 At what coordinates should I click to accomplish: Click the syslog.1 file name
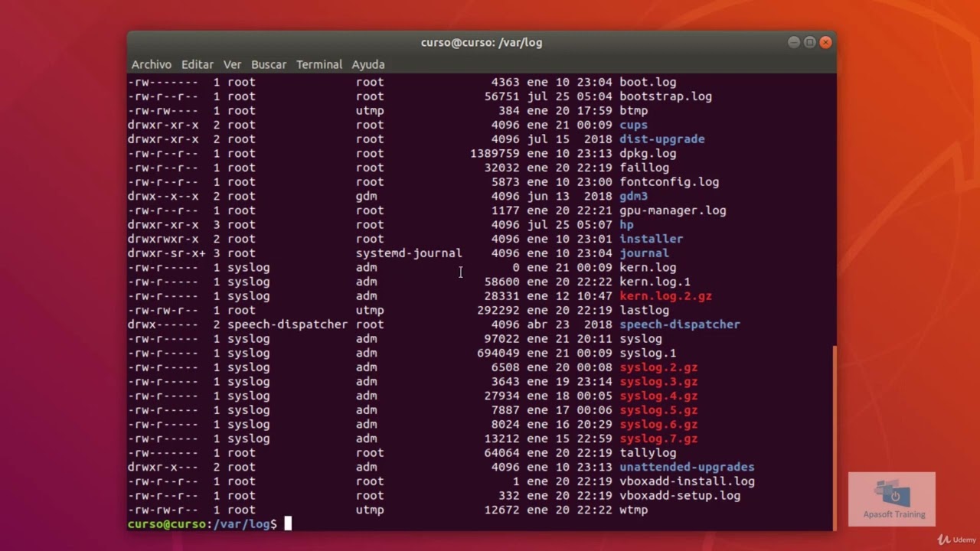648,353
